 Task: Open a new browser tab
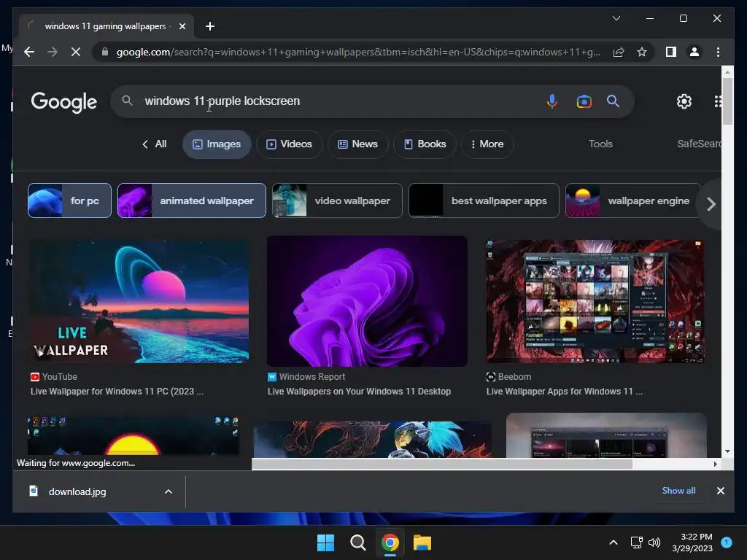[209, 26]
